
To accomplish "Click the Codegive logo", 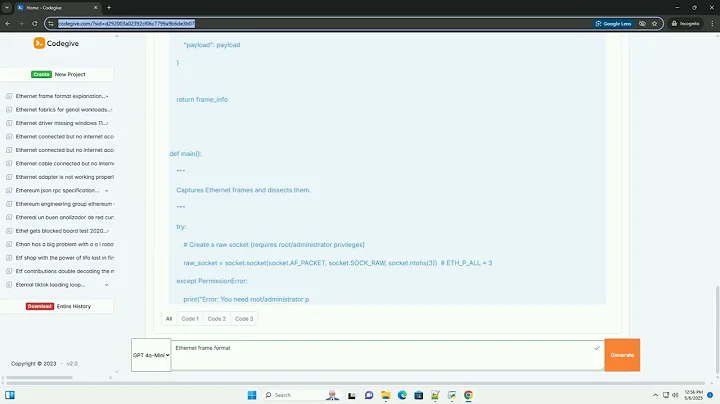I will (56, 43).
